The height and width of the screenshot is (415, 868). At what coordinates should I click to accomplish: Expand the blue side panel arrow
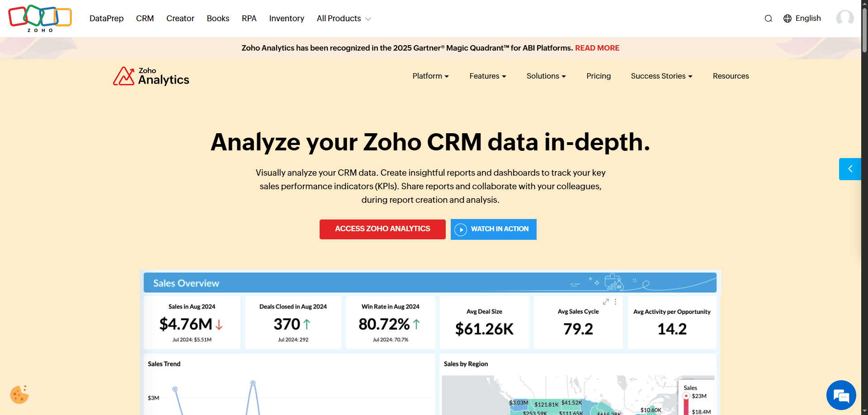(850, 169)
